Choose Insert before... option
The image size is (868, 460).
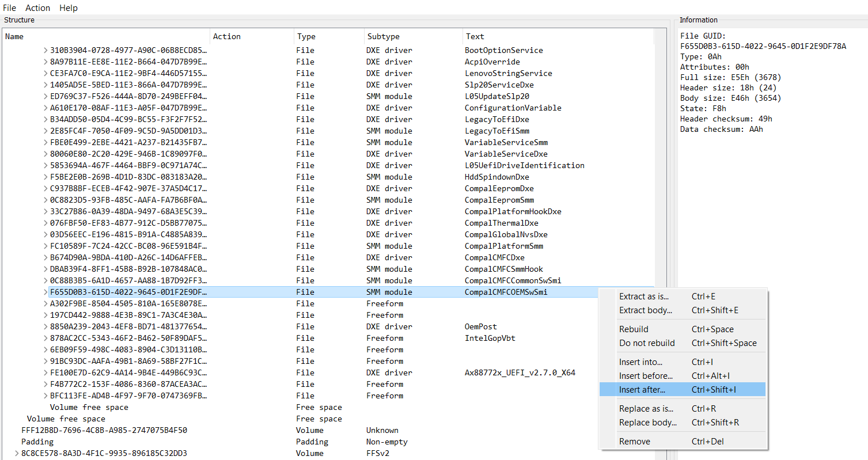[x=683, y=376]
